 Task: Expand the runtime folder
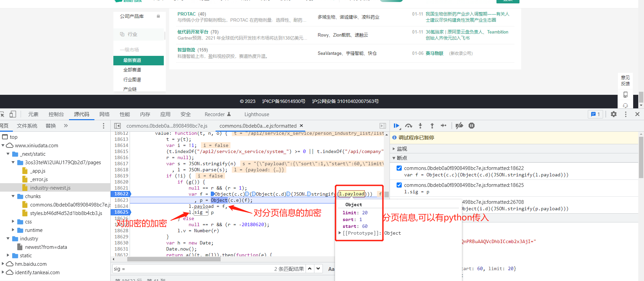pos(13,230)
